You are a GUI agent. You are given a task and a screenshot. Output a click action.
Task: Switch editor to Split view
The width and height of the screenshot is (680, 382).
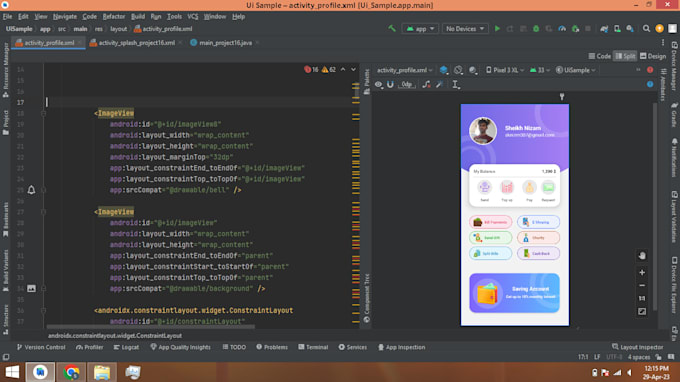625,56
